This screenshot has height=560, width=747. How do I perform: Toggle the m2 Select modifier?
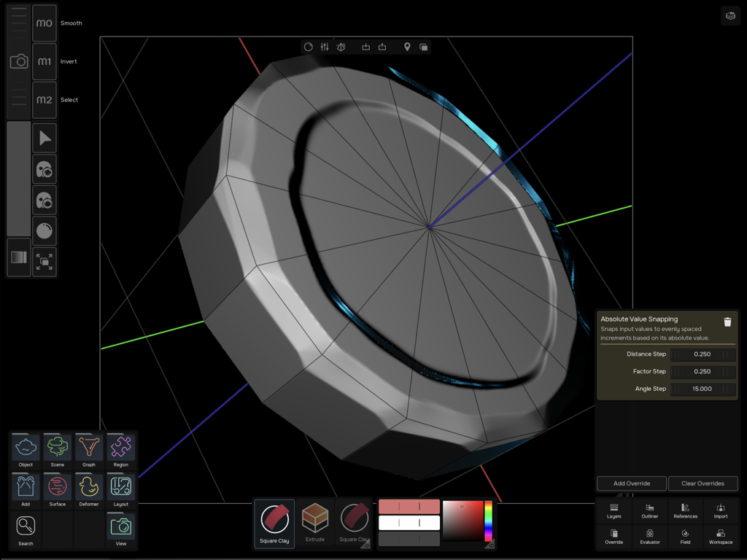tap(44, 100)
